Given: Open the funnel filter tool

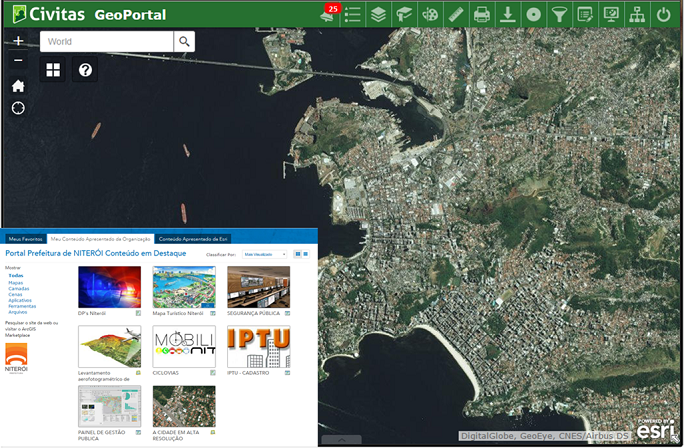Looking at the screenshot, I should pos(559,14).
